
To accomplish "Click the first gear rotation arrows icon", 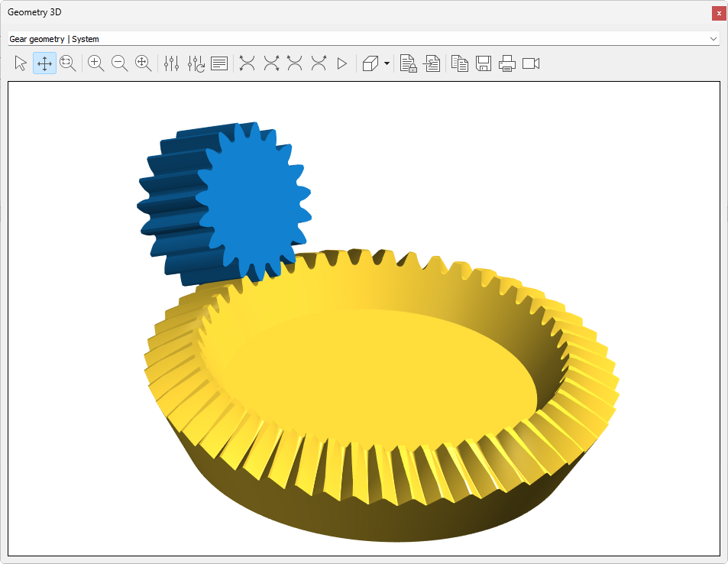I will coord(247,63).
